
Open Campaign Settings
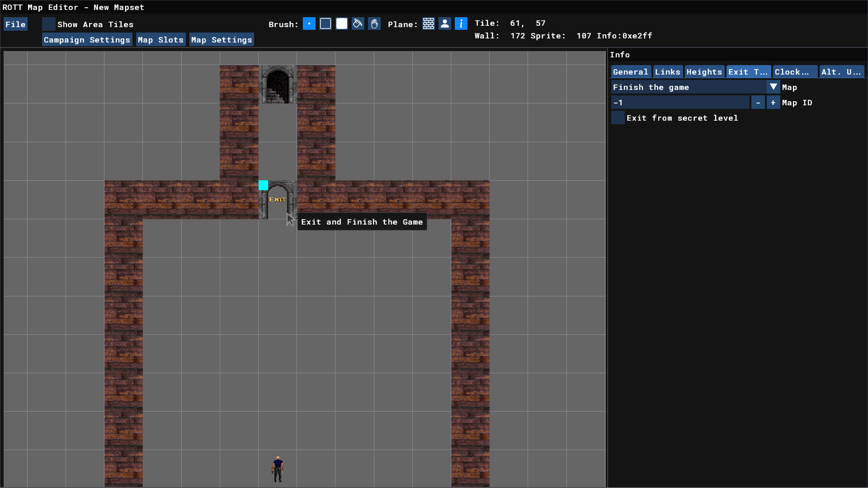coord(87,40)
